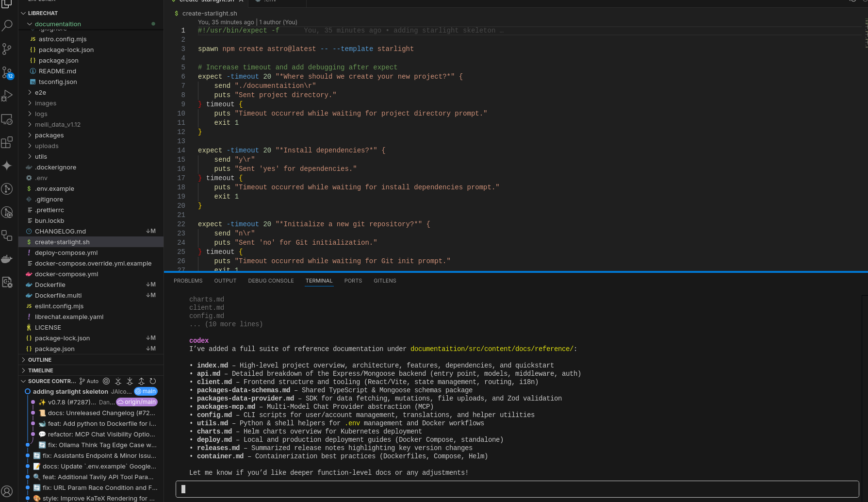Open the Search view in activity bar
Image resolution: width=868 pixels, height=502 pixels.
pos(7,25)
